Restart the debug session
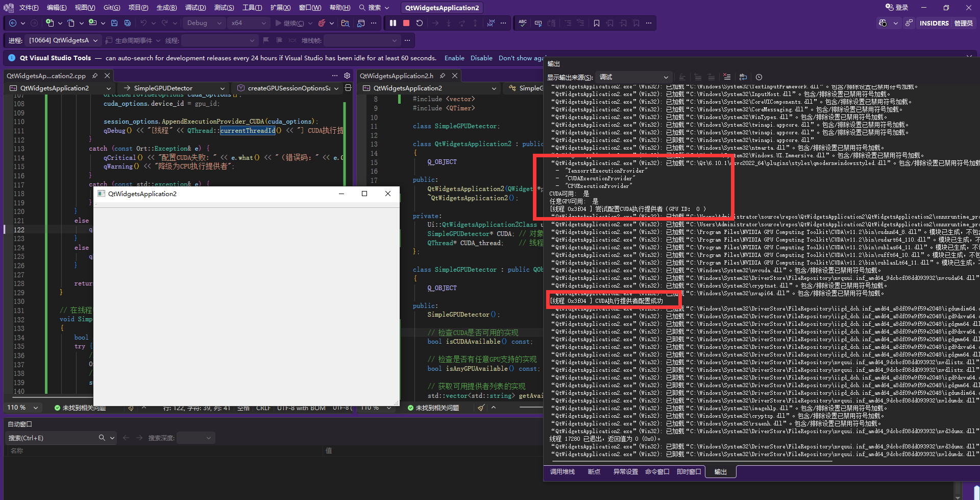The height and width of the screenshot is (500, 980). 420,23
